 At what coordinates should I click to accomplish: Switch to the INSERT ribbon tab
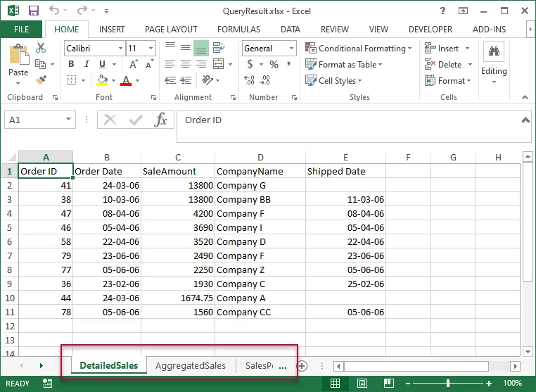pos(112,30)
